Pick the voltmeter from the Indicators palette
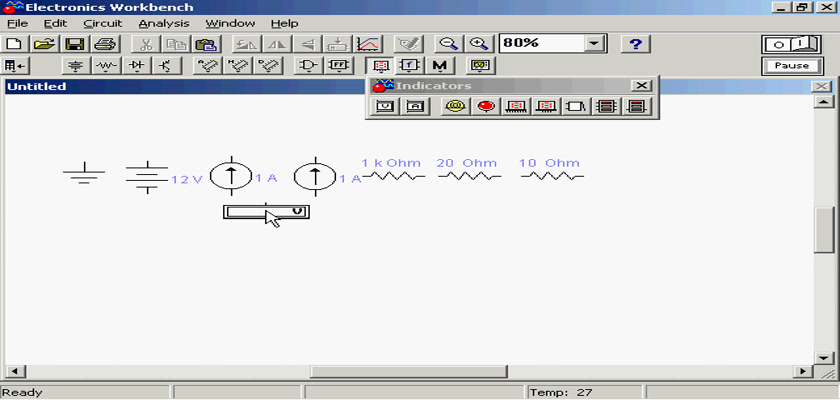The height and width of the screenshot is (400, 840). click(x=385, y=107)
